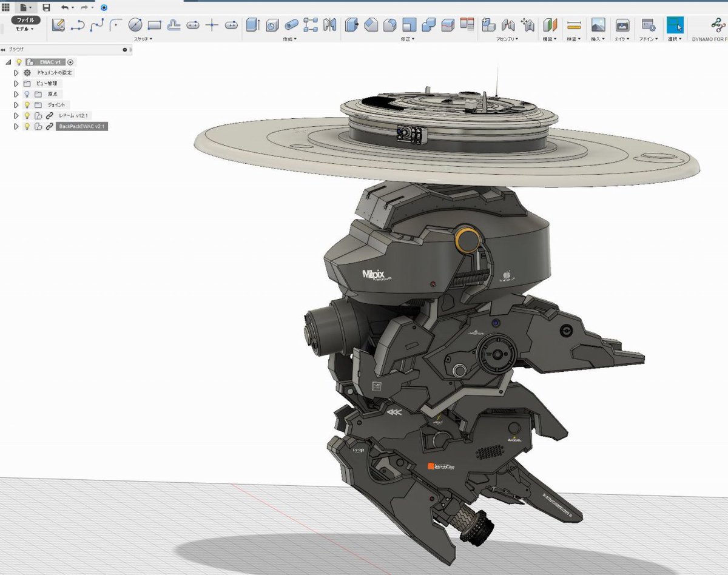
Task: Select the Measure inspect tool
Action: coord(574,25)
